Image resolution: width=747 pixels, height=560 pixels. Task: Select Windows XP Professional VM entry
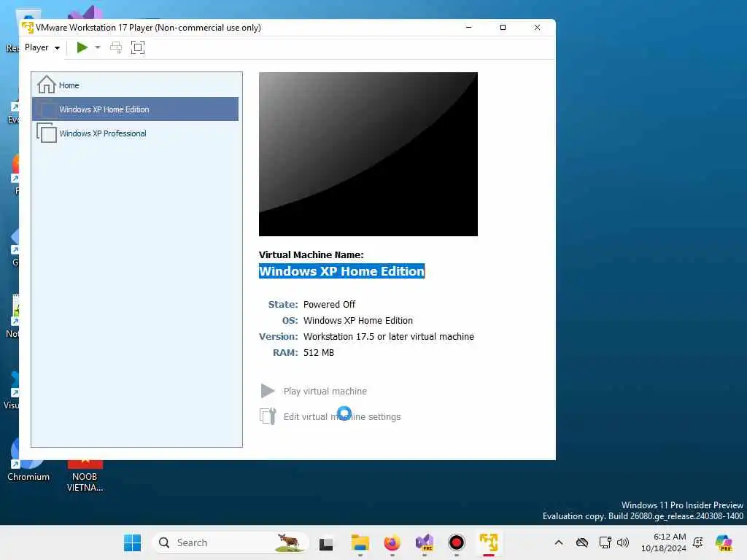(x=135, y=133)
